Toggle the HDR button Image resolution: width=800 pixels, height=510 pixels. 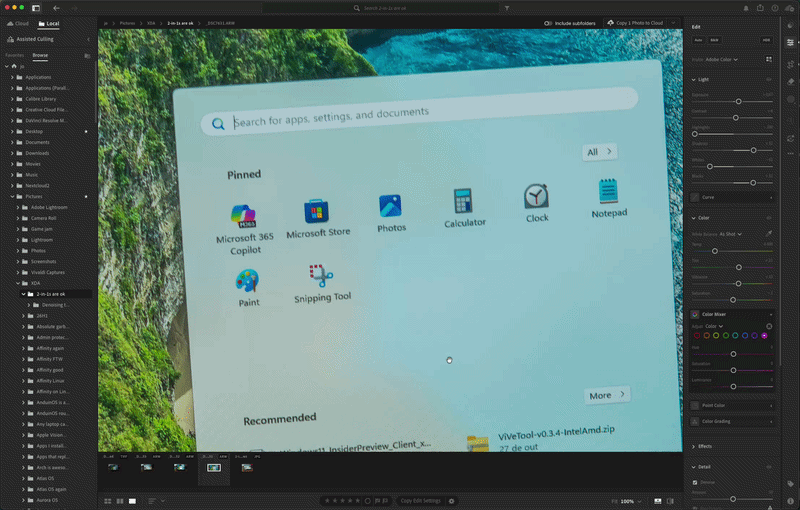click(766, 40)
